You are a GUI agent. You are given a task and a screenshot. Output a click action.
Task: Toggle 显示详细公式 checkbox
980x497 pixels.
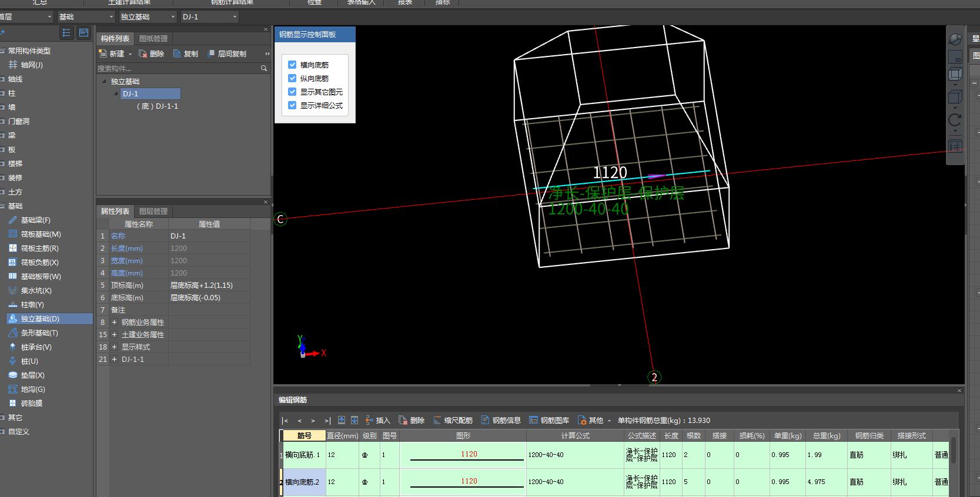pyautogui.click(x=292, y=105)
